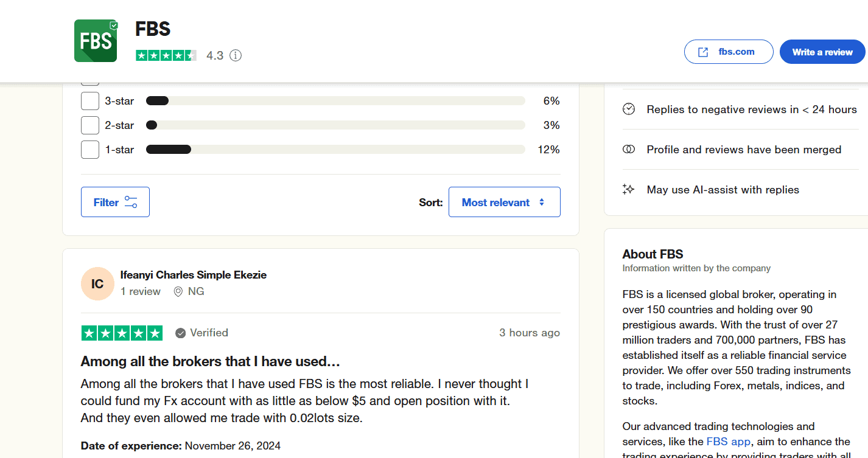Screen dimensions: 868x458
Task: Click the Verified checkmark icon on the review
Action: click(x=180, y=333)
